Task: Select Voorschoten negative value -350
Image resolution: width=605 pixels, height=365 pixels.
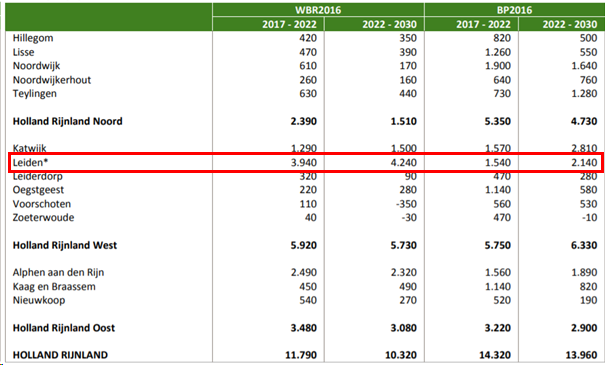Action: point(406,204)
